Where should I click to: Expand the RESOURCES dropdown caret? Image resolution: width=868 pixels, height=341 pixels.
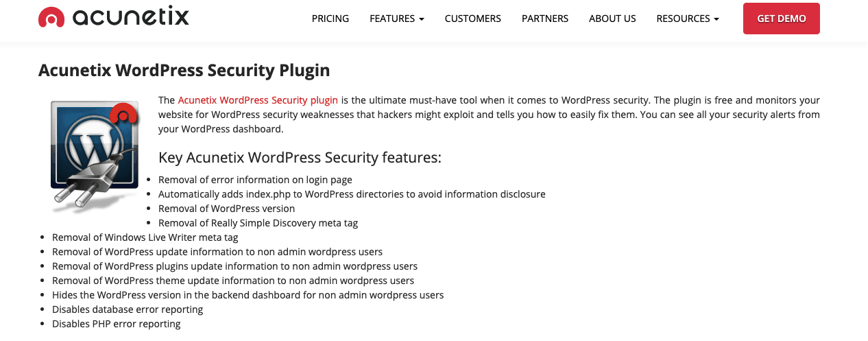coord(716,19)
